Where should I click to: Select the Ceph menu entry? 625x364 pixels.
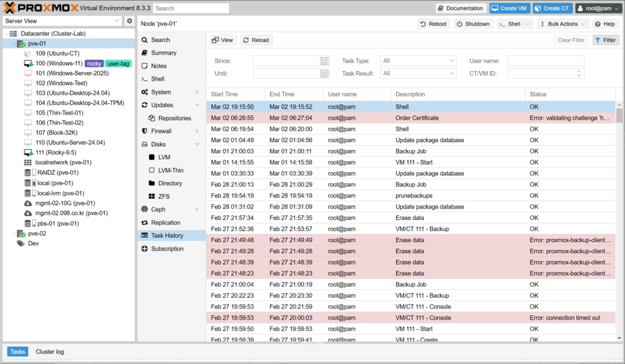[x=158, y=210]
